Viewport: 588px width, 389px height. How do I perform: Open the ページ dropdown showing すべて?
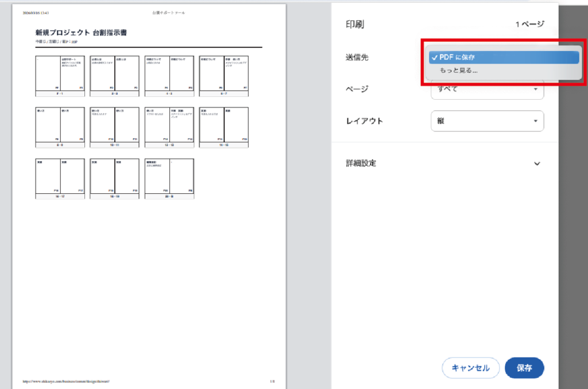[487, 90]
